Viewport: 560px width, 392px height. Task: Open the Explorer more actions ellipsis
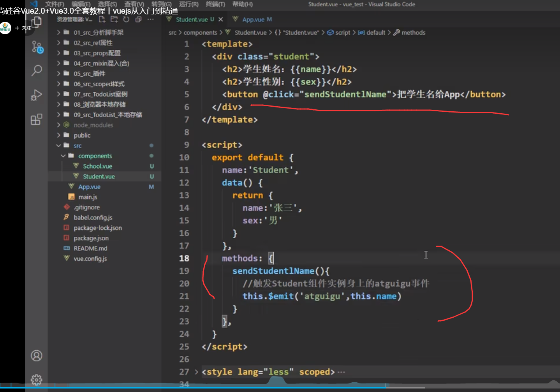(151, 19)
